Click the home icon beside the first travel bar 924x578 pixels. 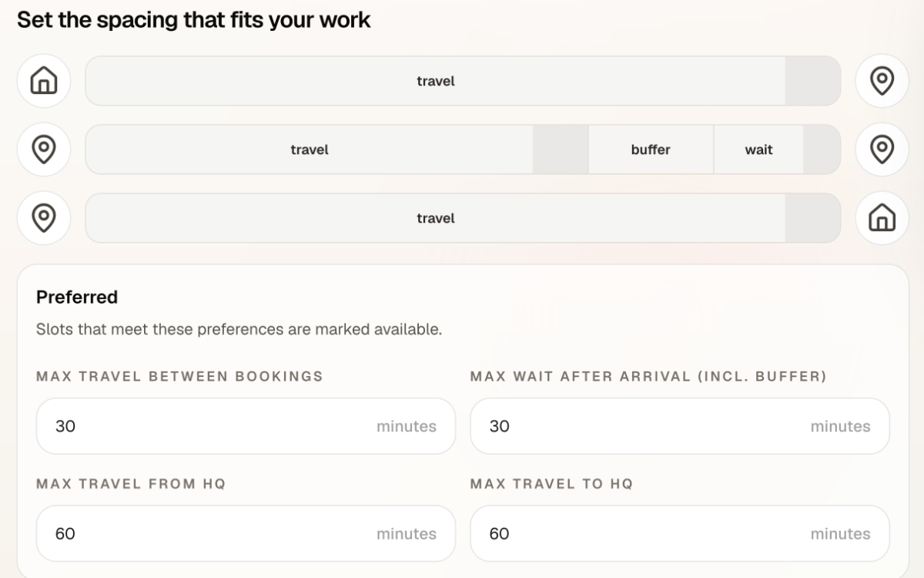point(44,80)
